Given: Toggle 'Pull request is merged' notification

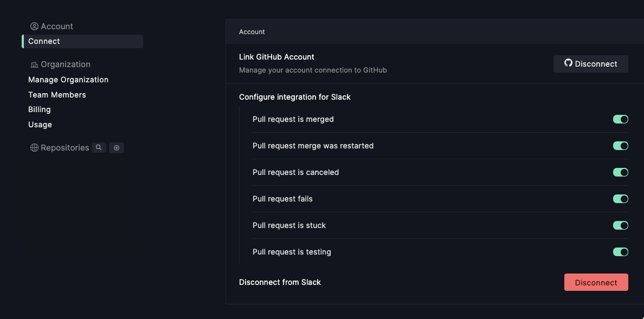Looking at the screenshot, I should 620,119.
